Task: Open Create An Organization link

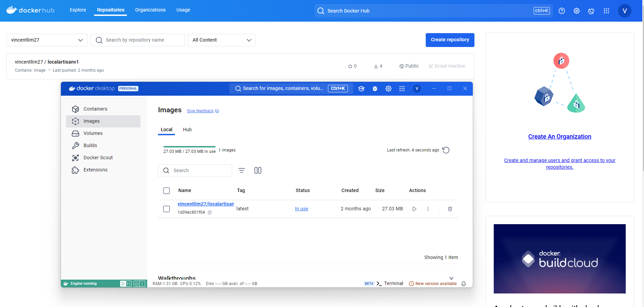Action: point(560,137)
